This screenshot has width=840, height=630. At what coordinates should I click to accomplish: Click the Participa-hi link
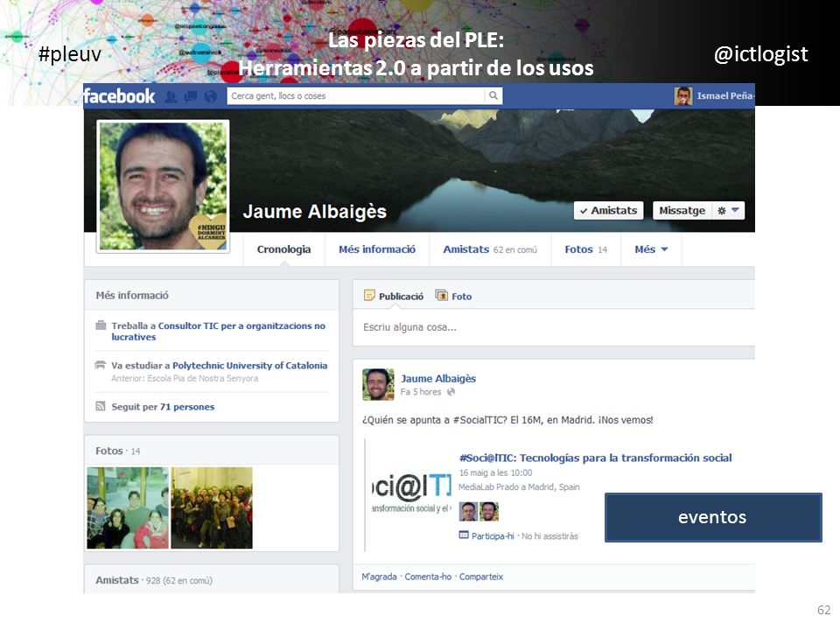[493, 535]
